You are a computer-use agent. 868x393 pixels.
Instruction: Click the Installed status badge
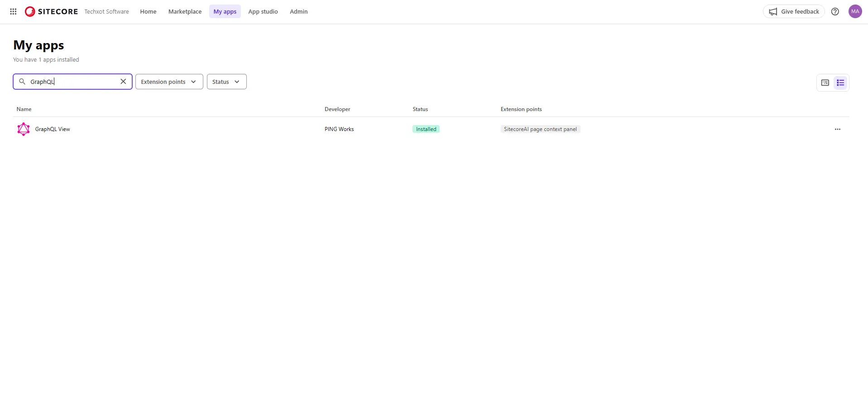(426, 129)
